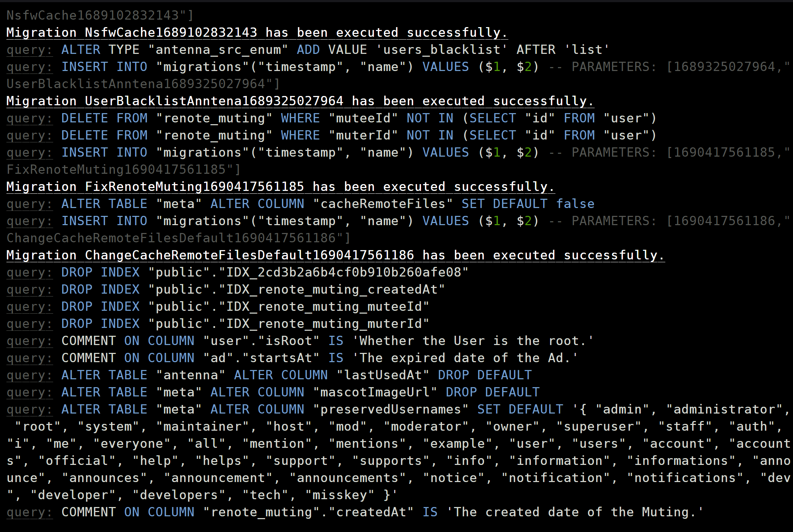Screen dimensions: 793x532
Task: Click "muteeId" in the DELETE FROM query
Action: click(x=363, y=118)
